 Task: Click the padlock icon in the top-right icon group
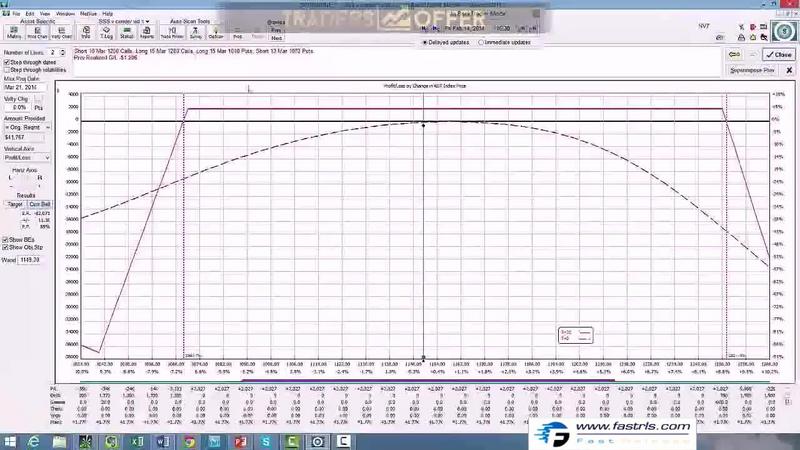741,37
